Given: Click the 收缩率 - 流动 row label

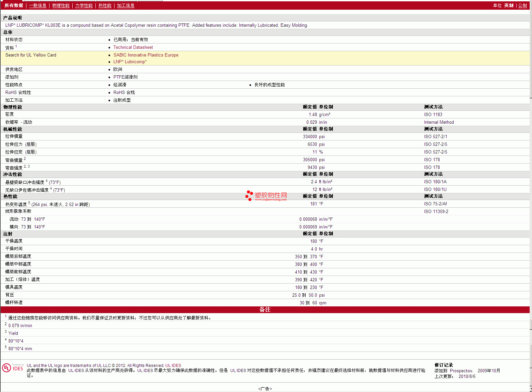Looking at the screenshot, I should pos(19,122).
